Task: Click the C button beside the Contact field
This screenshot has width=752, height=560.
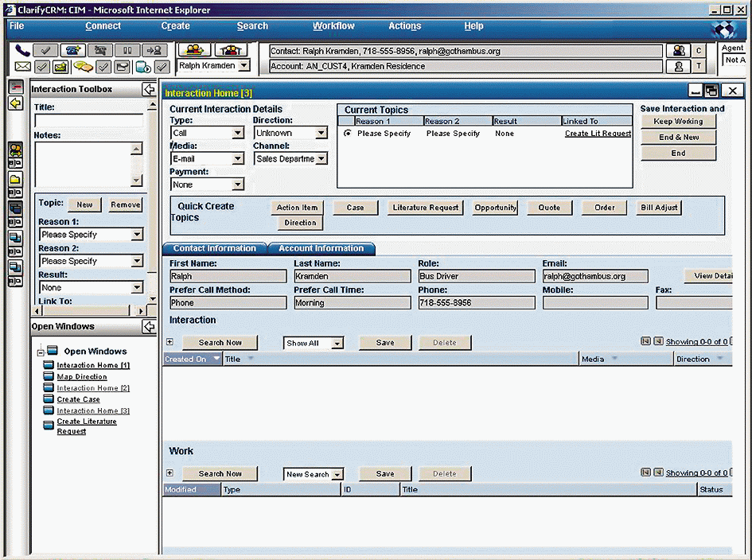Action: 699,51
